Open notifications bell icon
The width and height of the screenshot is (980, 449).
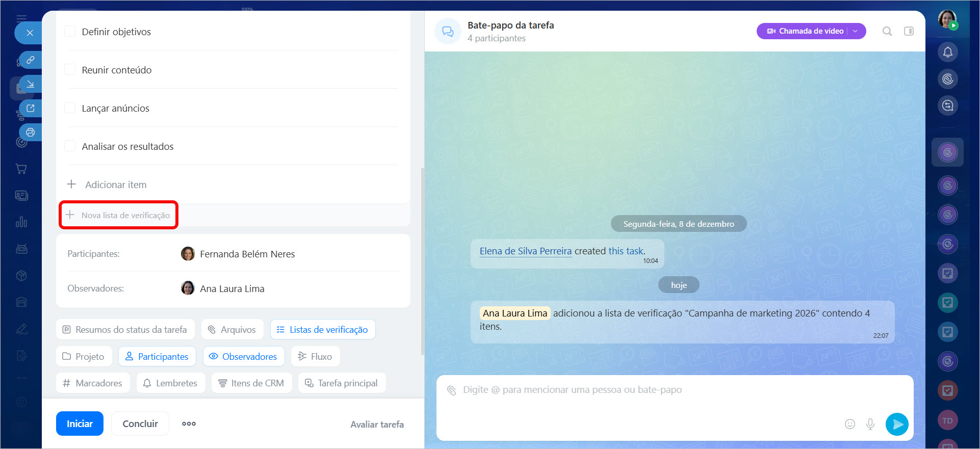point(947,52)
